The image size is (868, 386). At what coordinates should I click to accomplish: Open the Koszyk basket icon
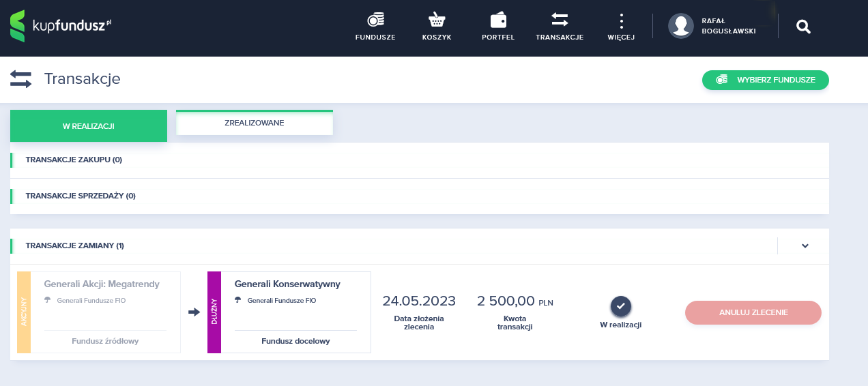click(x=437, y=20)
